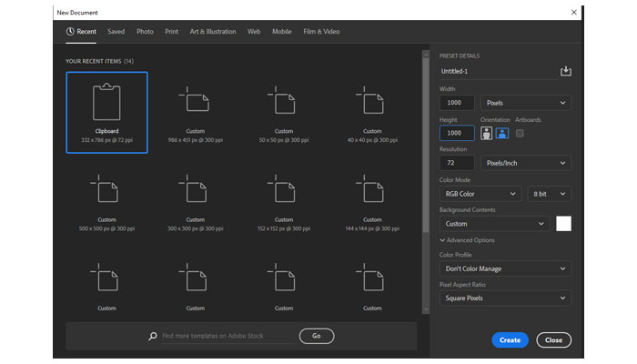This screenshot has height=364, width=637.
Task: Open the width units Pixels dropdown
Action: pos(526,103)
